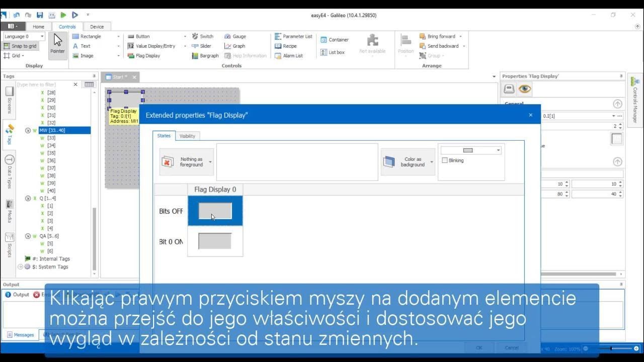The height and width of the screenshot is (362, 644).
Task: Open the tag 0.I[1] dropdown in Properties
Action: tap(613, 116)
